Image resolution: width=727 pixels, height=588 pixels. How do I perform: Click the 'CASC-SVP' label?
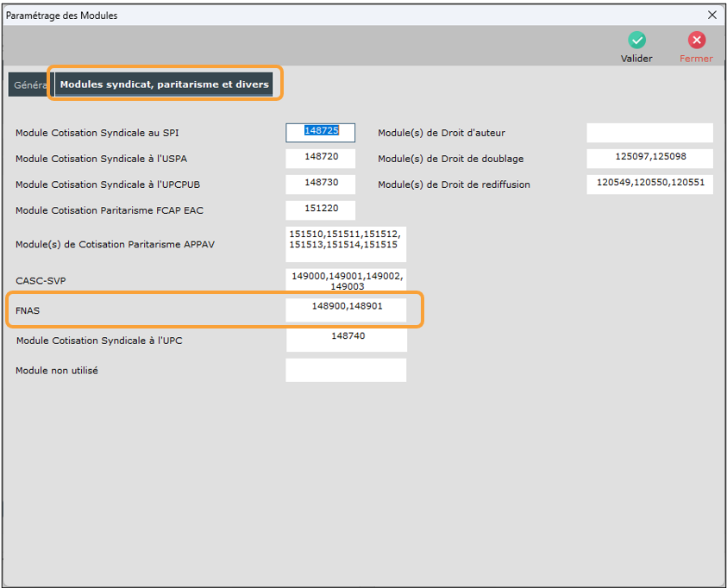[x=41, y=281]
